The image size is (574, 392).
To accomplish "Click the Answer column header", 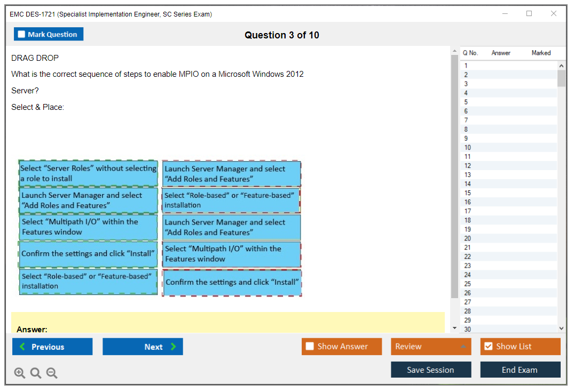I will pyautogui.click(x=501, y=53).
